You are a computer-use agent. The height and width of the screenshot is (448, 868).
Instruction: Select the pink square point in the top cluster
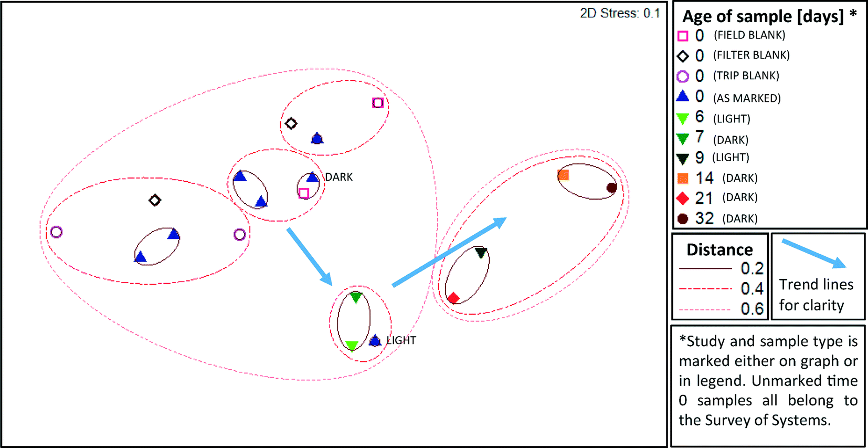coord(378,103)
